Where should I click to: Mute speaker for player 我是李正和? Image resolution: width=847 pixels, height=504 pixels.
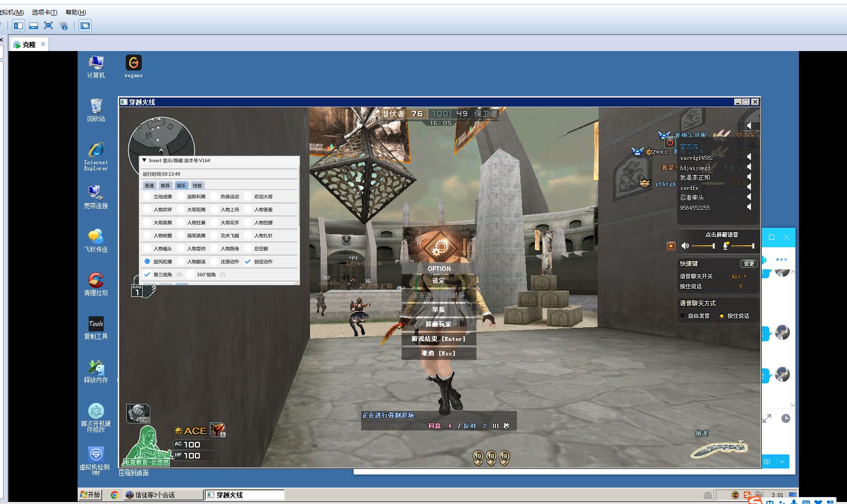click(749, 177)
